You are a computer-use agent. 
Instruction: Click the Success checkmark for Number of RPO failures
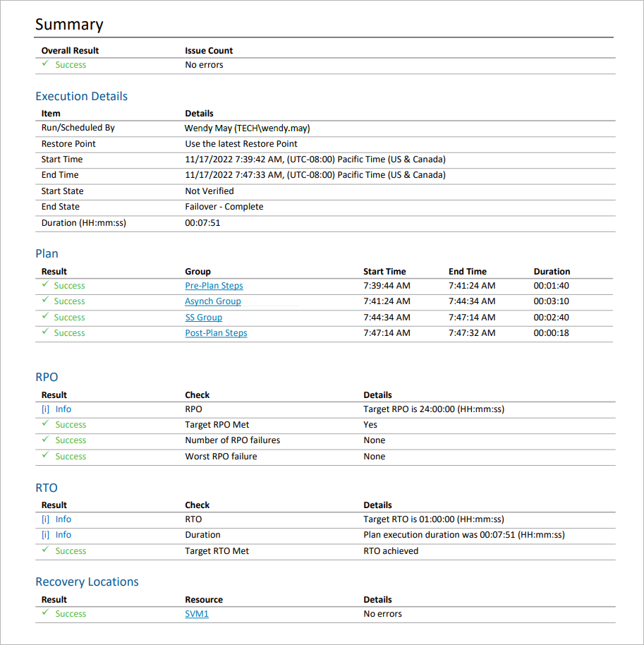(45, 440)
